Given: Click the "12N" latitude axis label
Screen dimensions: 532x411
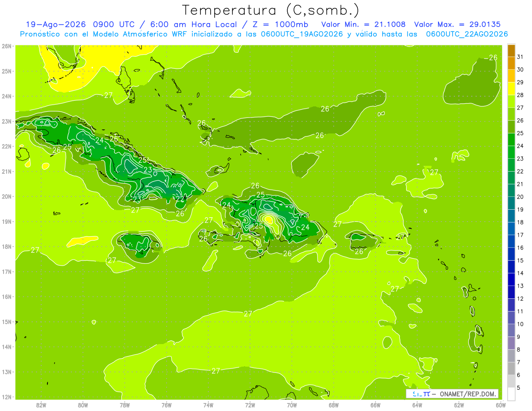Looking at the screenshot, I should tap(7, 397).
